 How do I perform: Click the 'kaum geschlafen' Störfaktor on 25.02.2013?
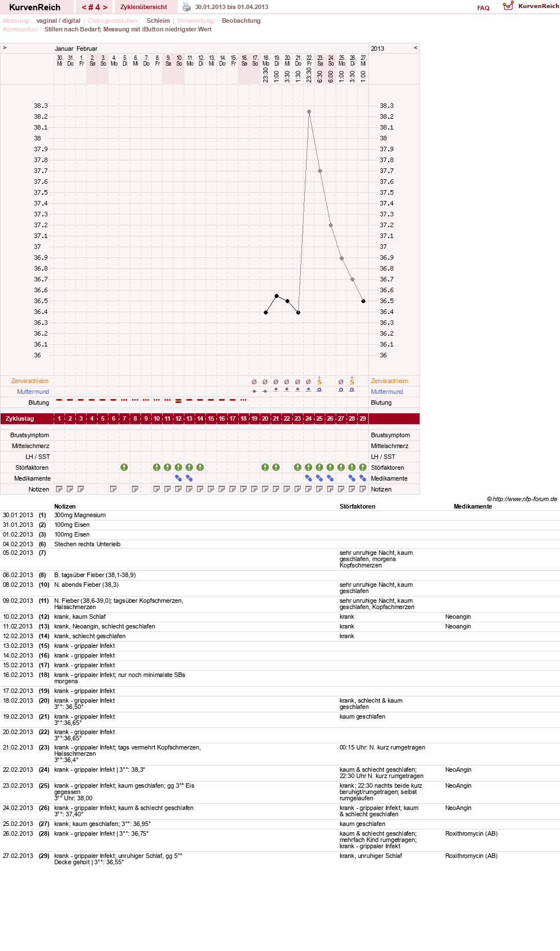pyautogui.click(x=362, y=824)
